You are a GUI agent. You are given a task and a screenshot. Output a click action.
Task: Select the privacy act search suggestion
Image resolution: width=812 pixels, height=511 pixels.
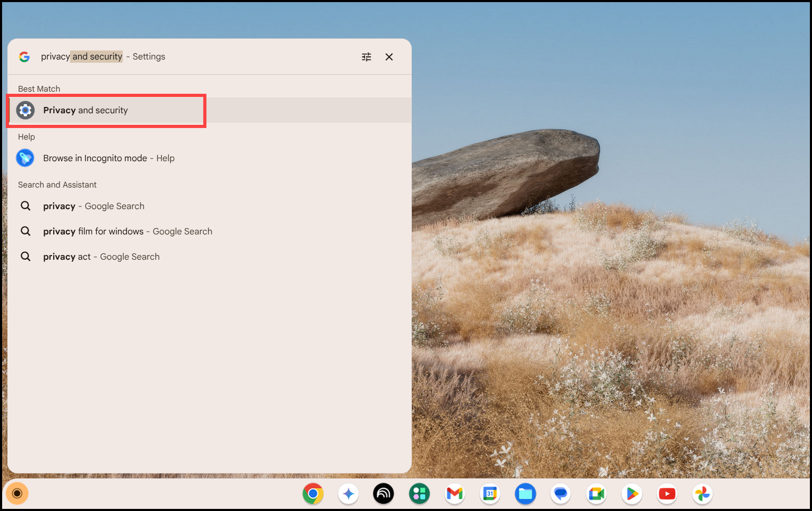click(101, 257)
